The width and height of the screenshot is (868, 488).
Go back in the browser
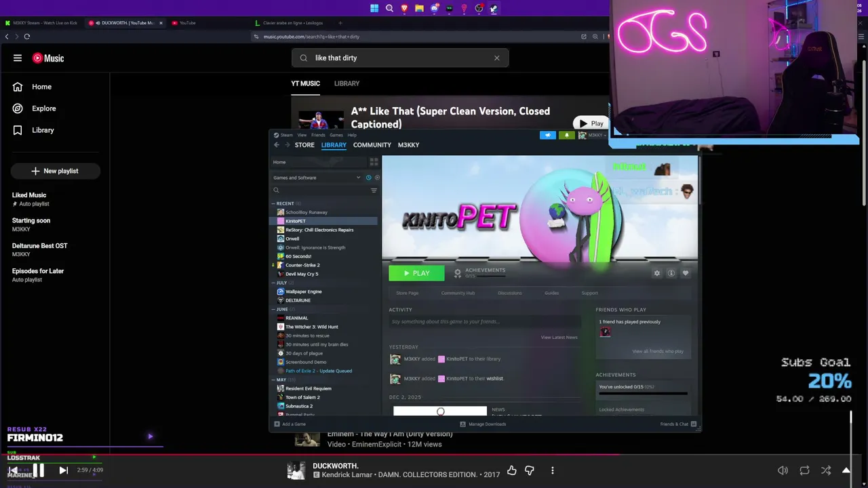coord(7,37)
